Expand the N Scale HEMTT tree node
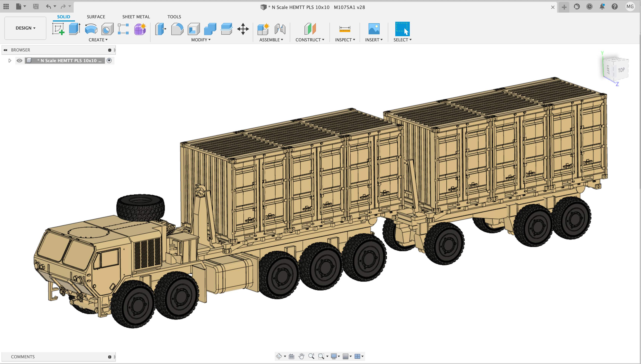641x364 pixels. click(x=10, y=60)
